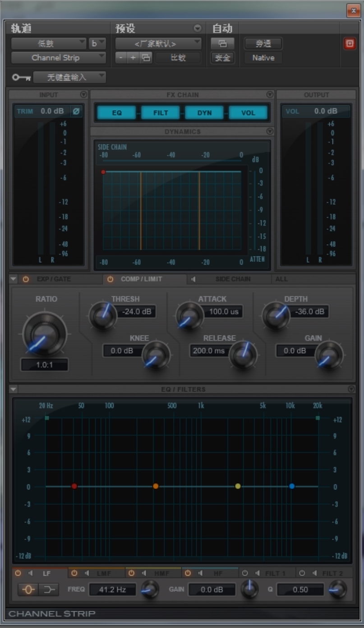Switch to the FILT 1 tab
The image size is (364, 628).
275,573
